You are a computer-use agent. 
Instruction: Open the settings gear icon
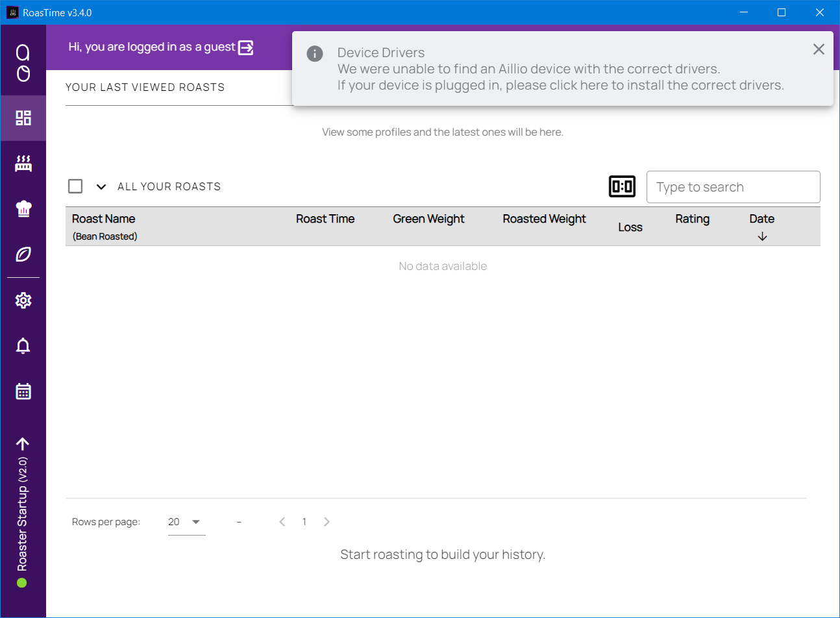[23, 300]
